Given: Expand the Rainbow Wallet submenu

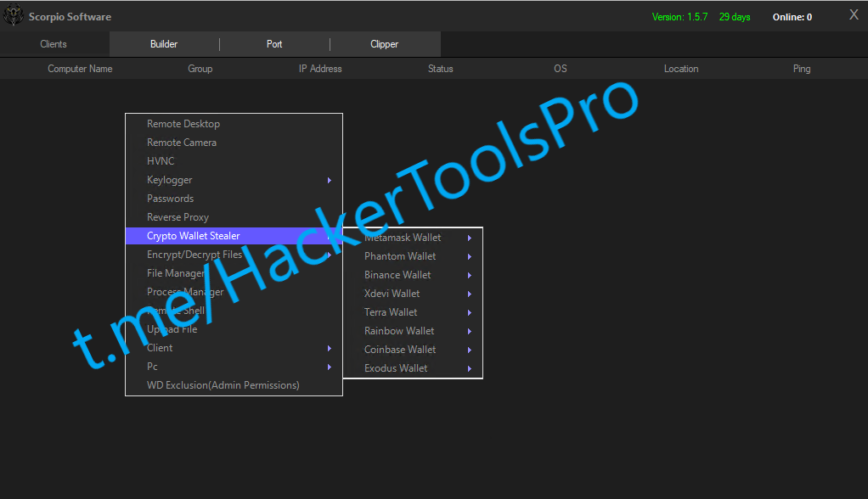Looking at the screenshot, I should pyautogui.click(x=413, y=331).
